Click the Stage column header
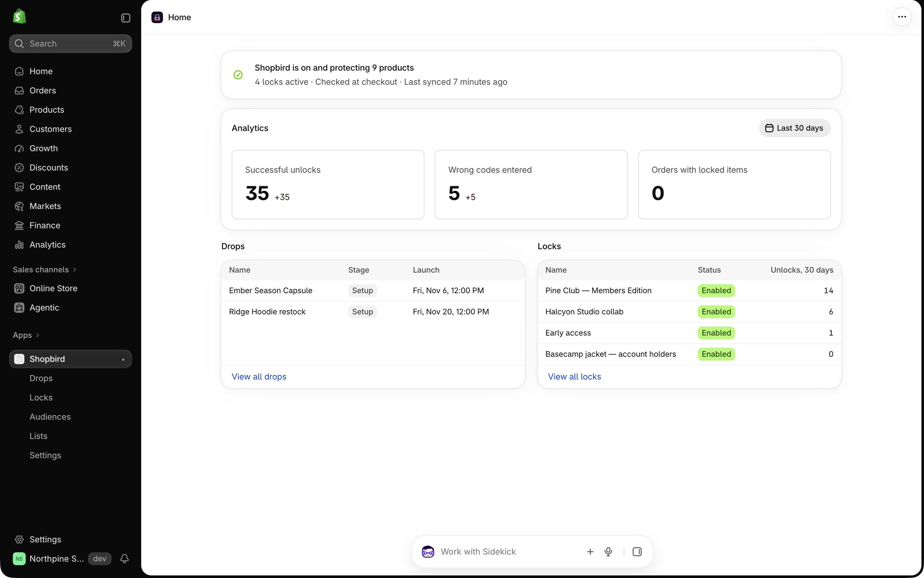The width and height of the screenshot is (924, 578). [358, 270]
